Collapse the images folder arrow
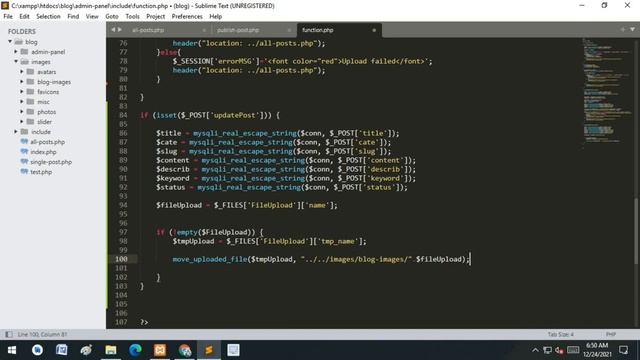 click(x=16, y=62)
